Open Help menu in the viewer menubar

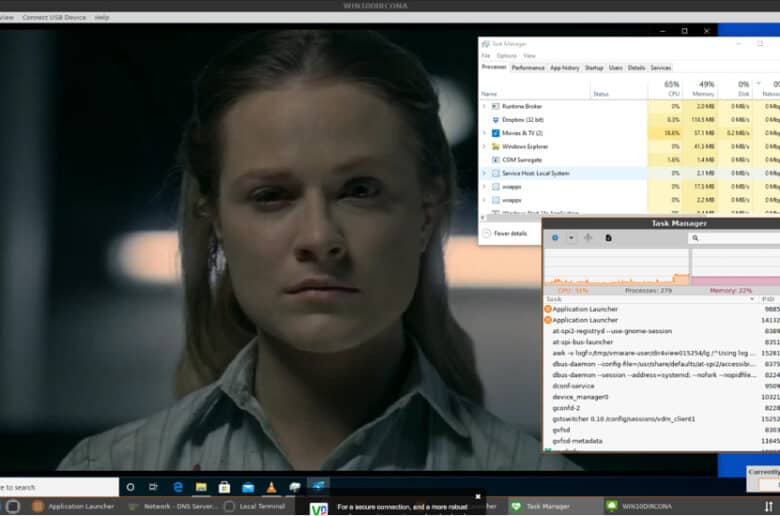point(101,17)
